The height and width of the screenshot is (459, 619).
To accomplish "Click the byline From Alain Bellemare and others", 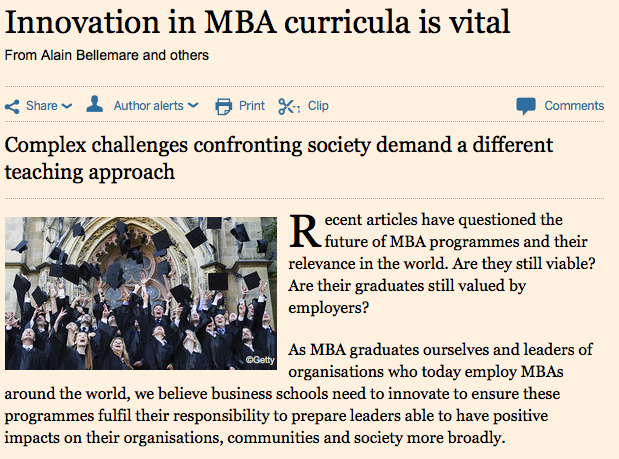I will click(x=107, y=55).
